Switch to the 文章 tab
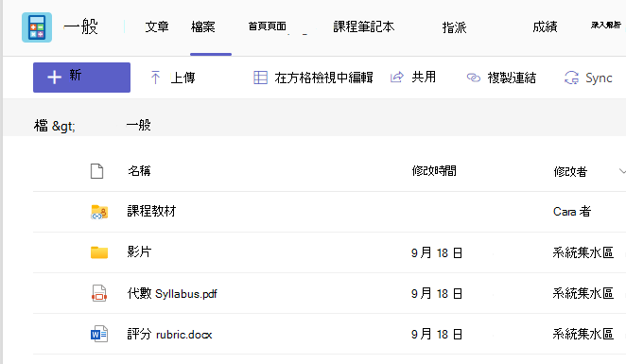Viewport: 626px width, 364px height. point(157,26)
